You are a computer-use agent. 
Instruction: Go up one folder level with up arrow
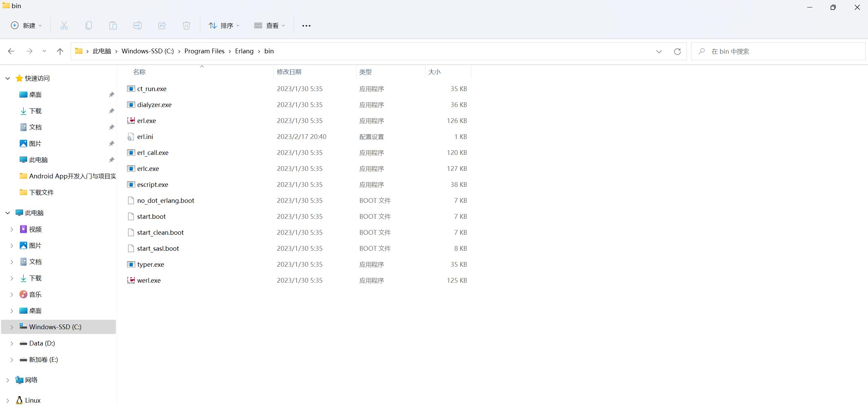coord(60,51)
